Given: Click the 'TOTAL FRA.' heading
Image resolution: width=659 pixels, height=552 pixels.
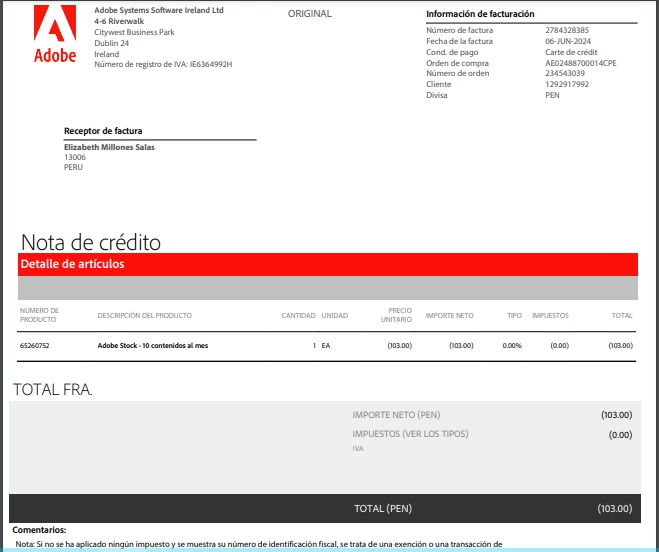Looking at the screenshot, I should (x=53, y=389).
